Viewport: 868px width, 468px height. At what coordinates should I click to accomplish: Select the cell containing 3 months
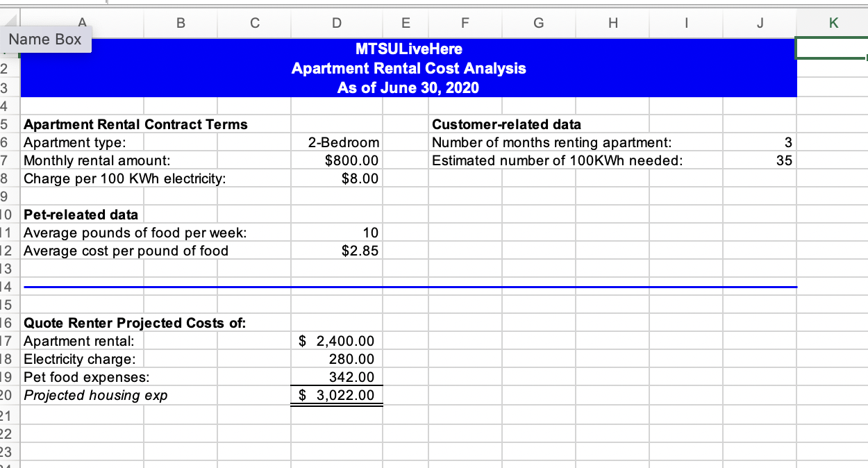click(759, 142)
